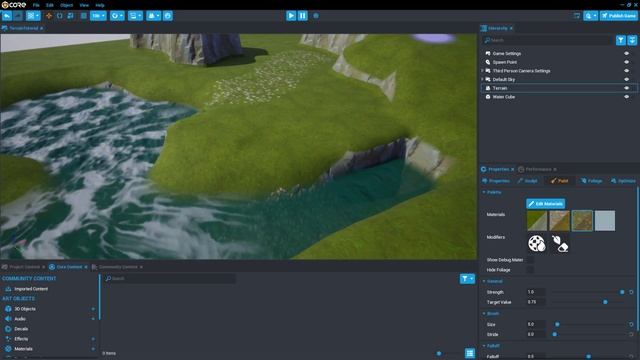
Task: Reset the brush Size with its reset icon
Action: pyautogui.click(x=631, y=324)
